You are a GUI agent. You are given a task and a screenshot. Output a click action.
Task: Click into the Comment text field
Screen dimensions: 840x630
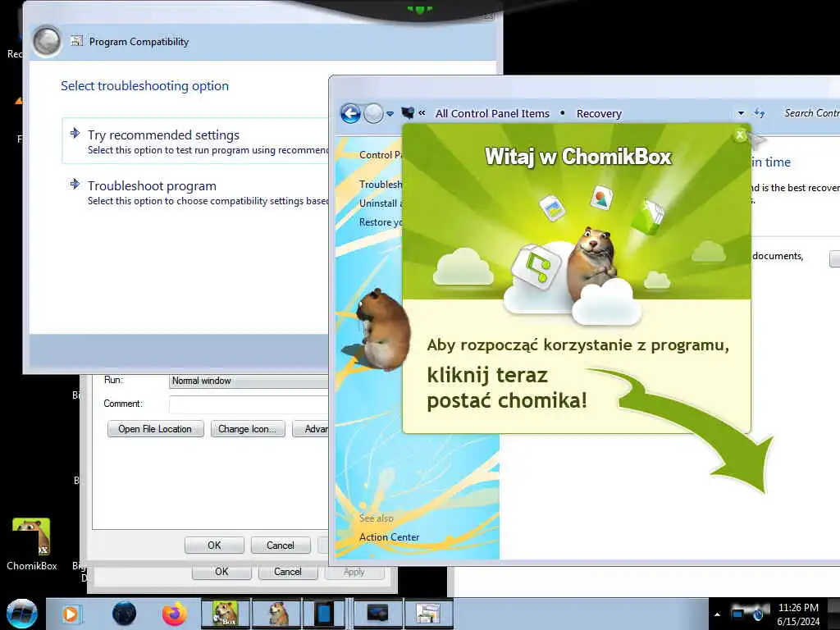click(x=249, y=404)
